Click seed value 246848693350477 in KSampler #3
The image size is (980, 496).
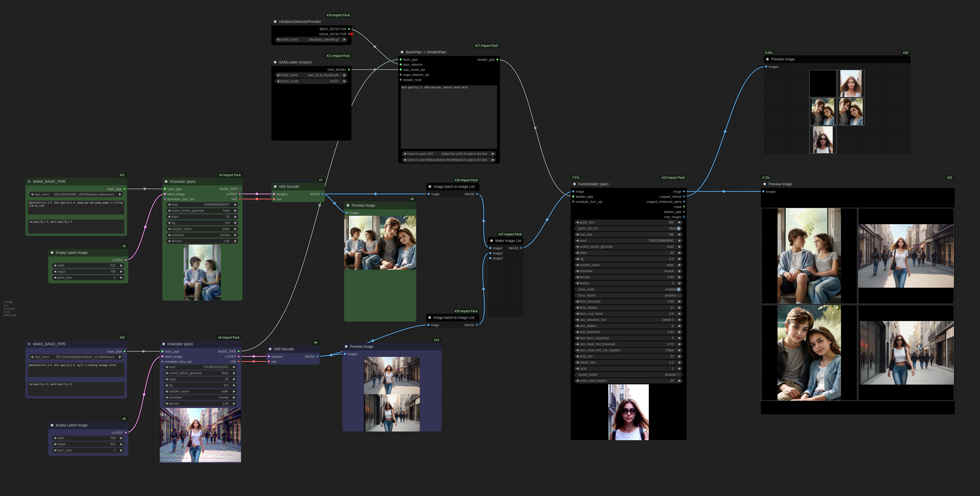point(217,205)
